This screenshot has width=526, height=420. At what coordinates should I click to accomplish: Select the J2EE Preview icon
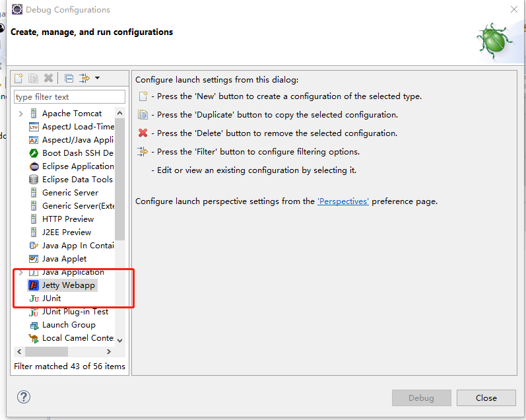(x=34, y=232)
